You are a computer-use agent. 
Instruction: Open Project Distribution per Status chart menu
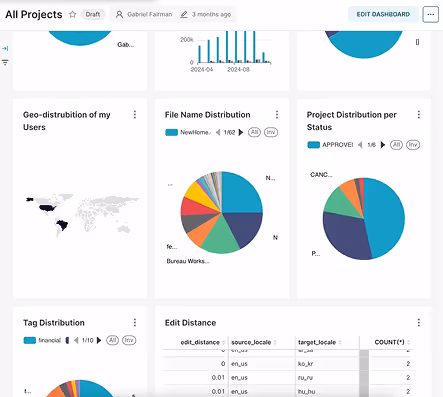pyautogui.click(x=419, y=115)
